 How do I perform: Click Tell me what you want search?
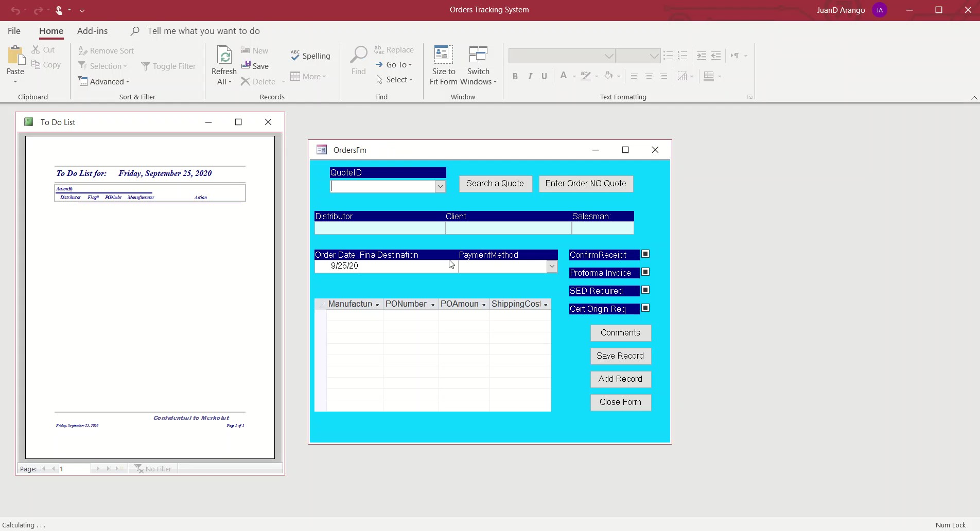203,31
